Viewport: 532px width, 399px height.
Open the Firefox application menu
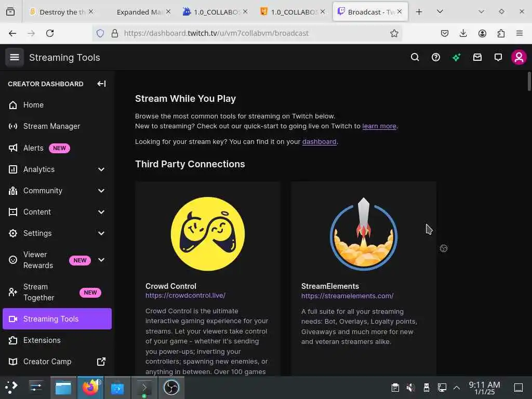tap(520, 33)
